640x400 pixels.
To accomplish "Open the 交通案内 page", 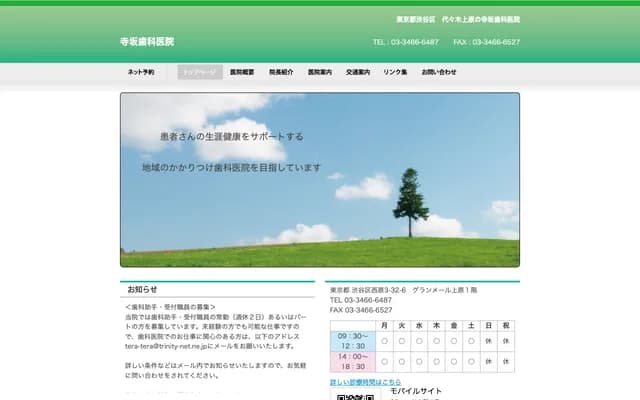I will click(x=358, y=72).
